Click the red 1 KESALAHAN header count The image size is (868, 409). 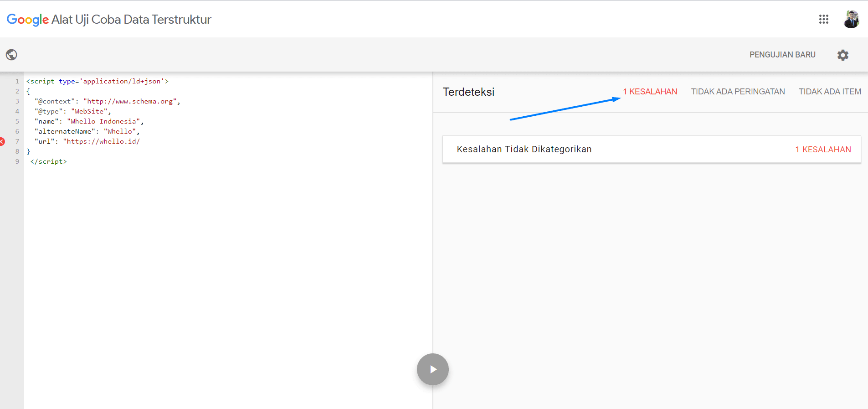[x=650, y=92]
